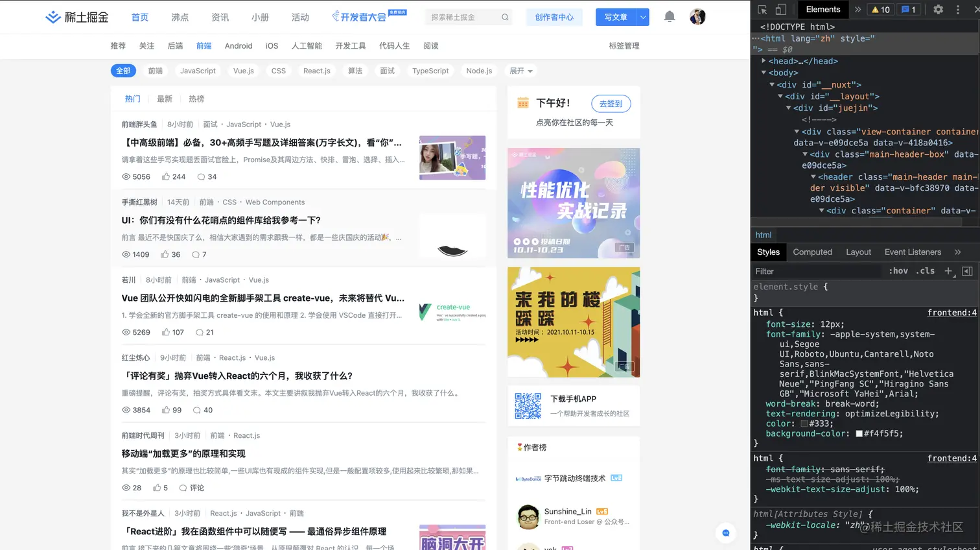The image size is (980, 550).
Task: Click the background-color swatch #f4f5f5
Action: click(859, 433)
